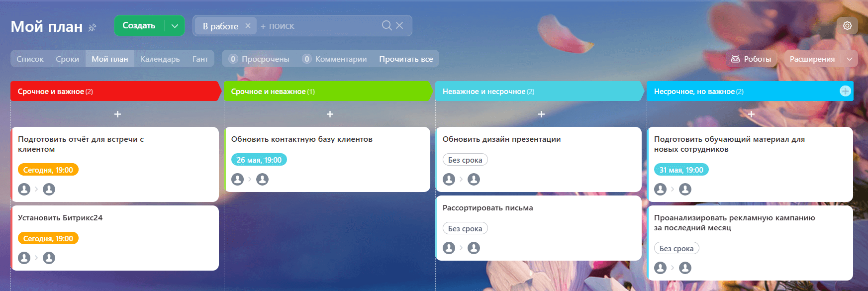
Task: Switch to the Календарь tab
Action: pos(160,59)
